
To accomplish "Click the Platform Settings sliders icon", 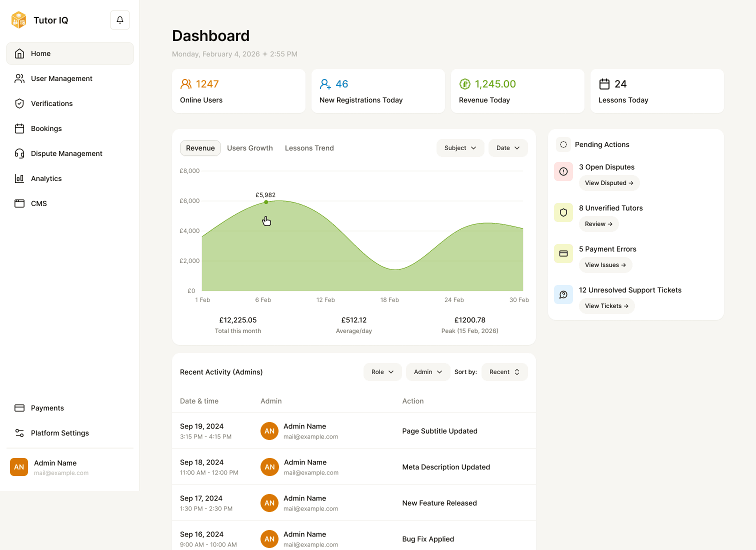I will point(19,433).
